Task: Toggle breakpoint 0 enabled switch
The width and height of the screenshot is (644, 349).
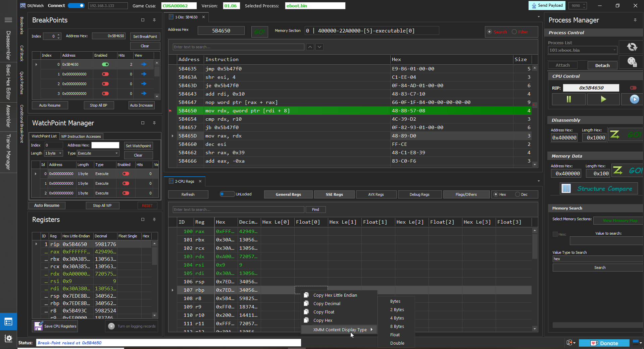Action: pyautogui.click(x=105, y=64)
